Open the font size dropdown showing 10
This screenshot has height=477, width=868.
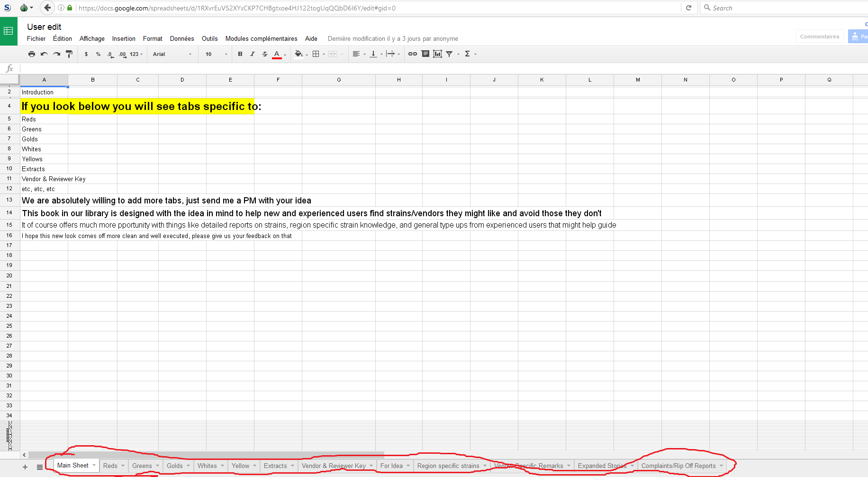[x=216, y=54]
